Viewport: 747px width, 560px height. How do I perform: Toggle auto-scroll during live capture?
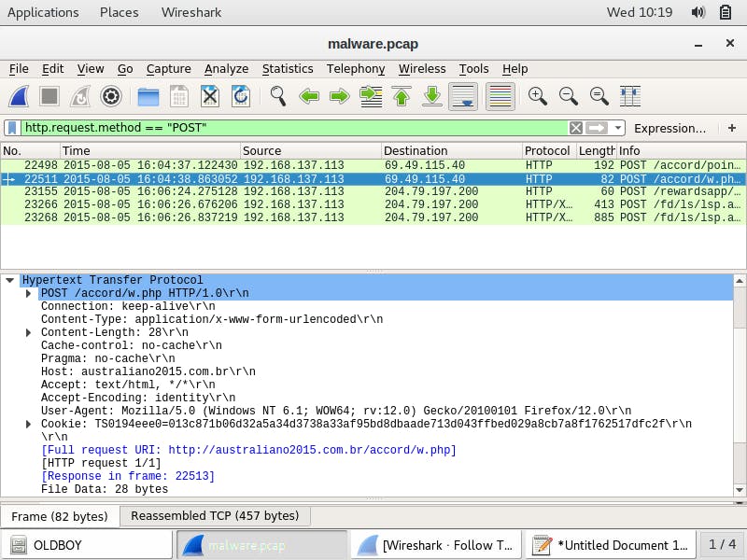463,96
